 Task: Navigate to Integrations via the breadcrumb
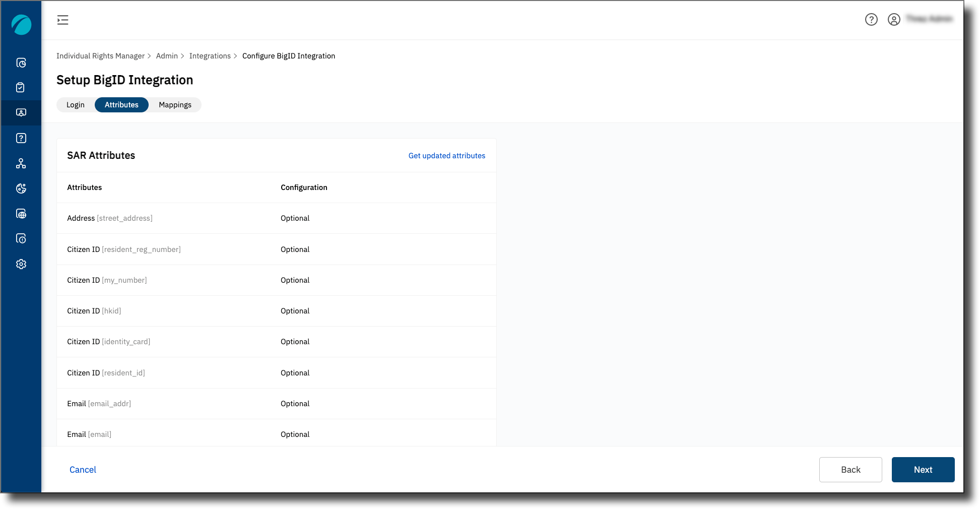210,55
